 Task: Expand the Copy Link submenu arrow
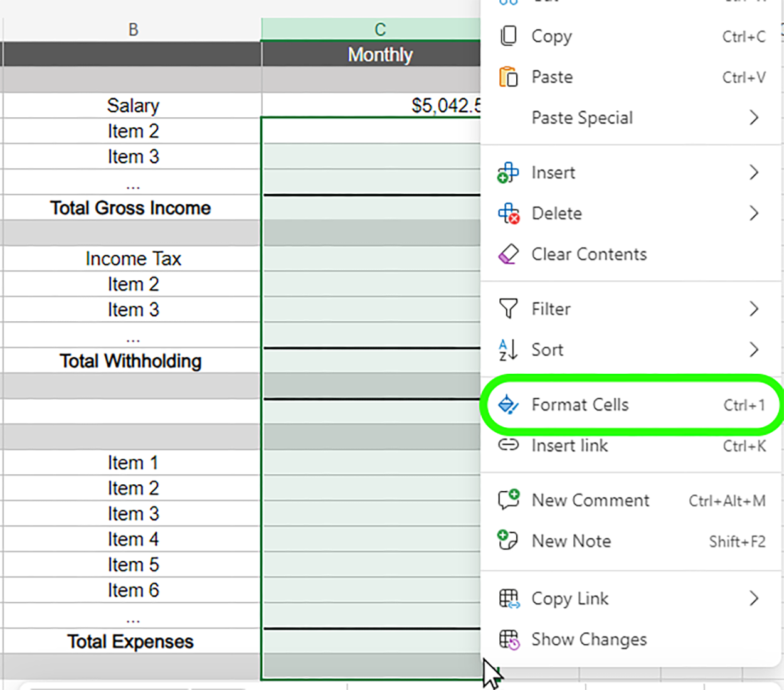tap(755, 598)
